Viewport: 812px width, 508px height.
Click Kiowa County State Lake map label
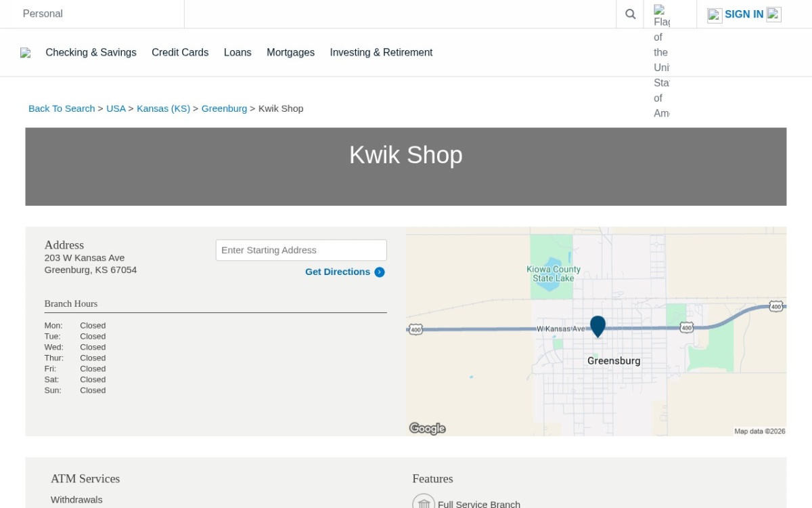554,274
